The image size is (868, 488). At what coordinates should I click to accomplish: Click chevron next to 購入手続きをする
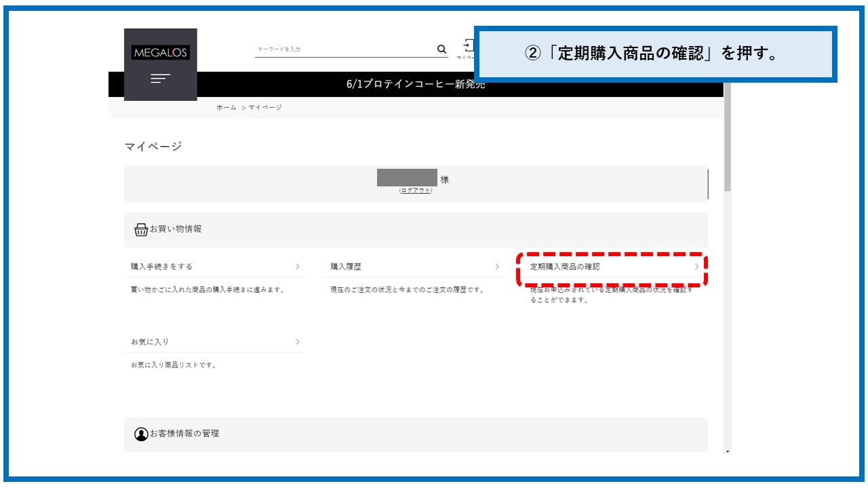point(297,266)
